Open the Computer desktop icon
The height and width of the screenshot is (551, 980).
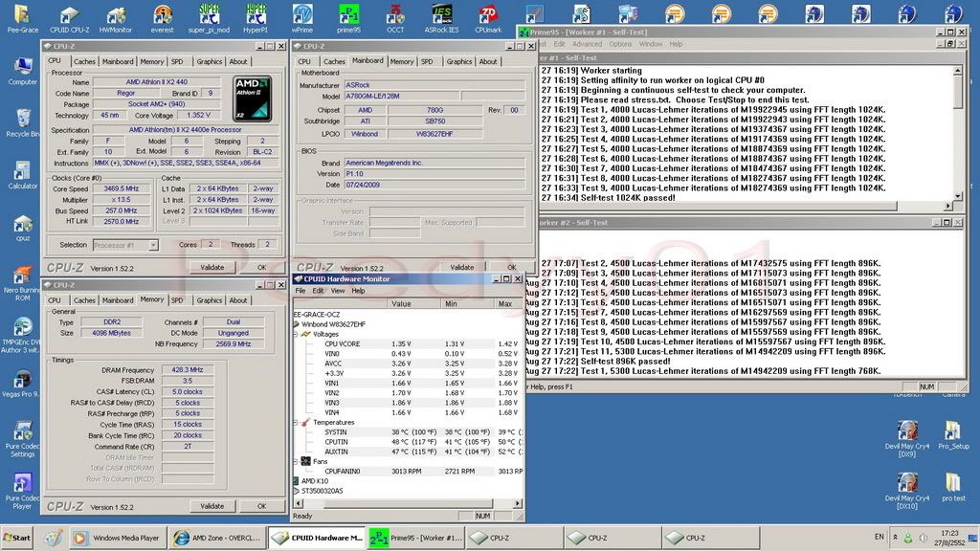[x=23, y=71]
